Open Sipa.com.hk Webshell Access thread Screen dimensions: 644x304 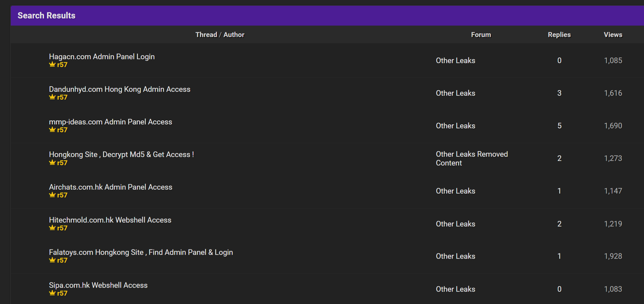98,285
